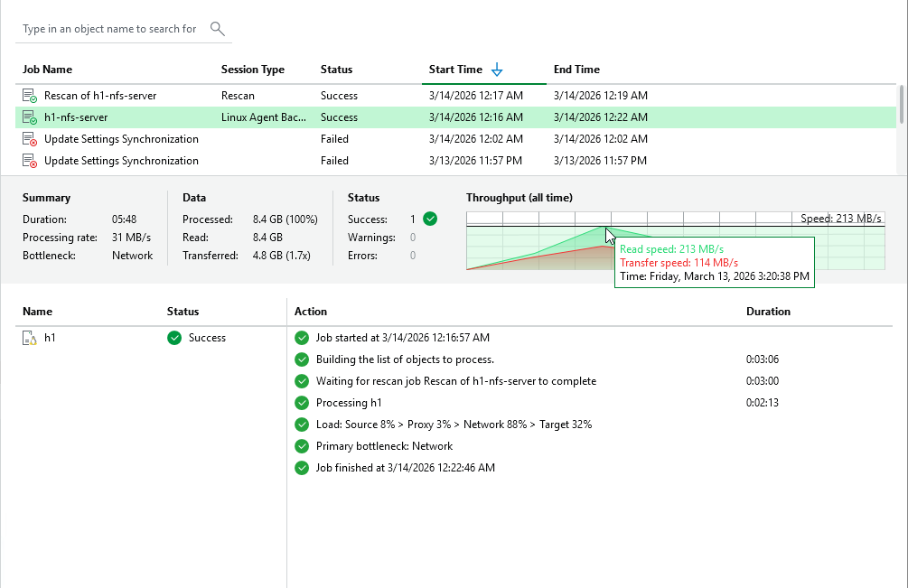Click the h1 machine icon

30,338
